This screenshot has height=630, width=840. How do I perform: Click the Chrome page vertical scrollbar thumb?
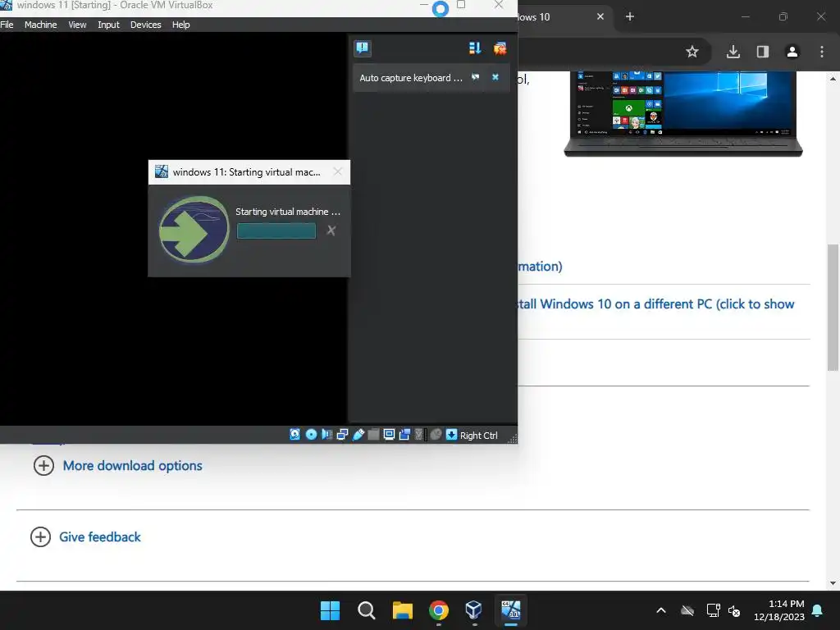[833, 307]
